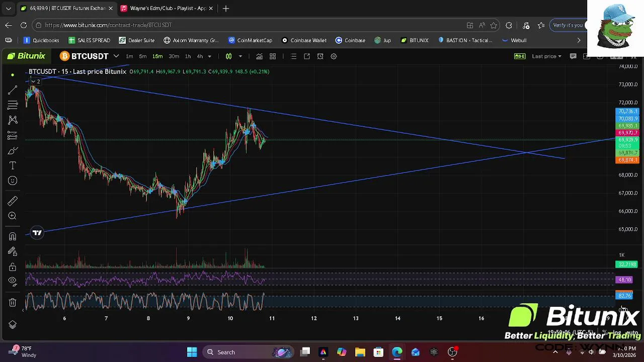Remove drawings with trash icon

tap(13, 302)
